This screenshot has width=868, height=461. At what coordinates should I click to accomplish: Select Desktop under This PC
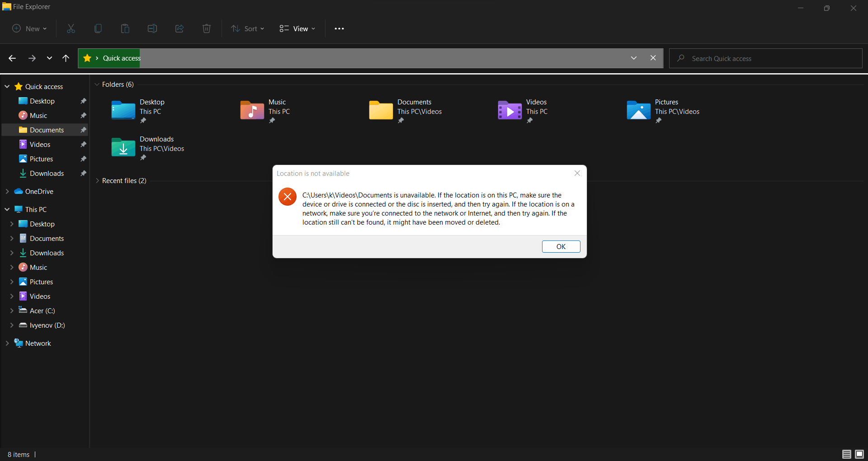pos(42,224)
